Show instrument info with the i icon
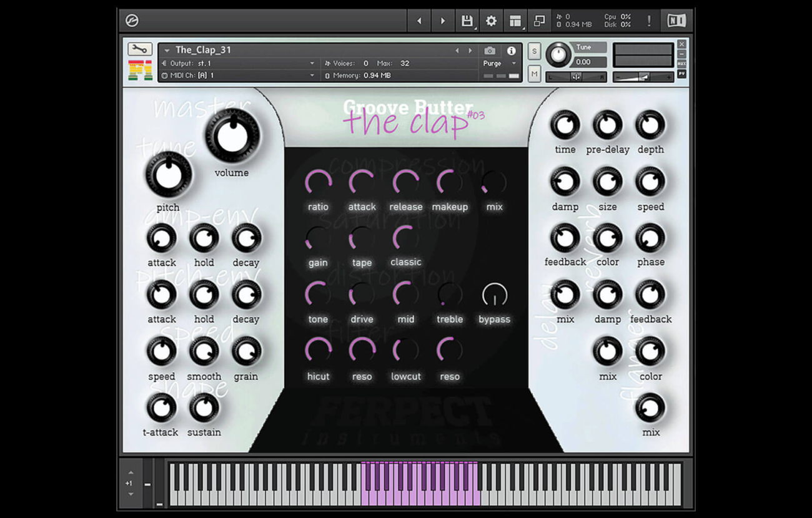The image size is (812, 518). (511, 51)
